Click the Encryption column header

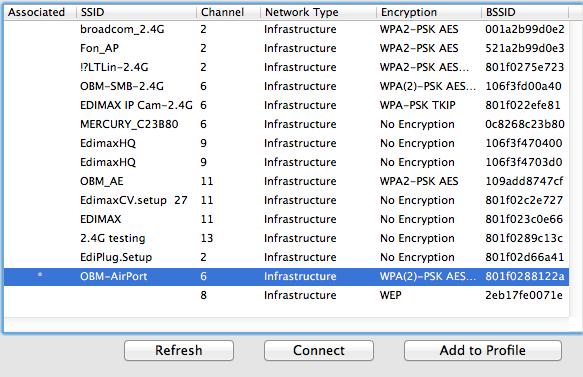coord(429,12)
